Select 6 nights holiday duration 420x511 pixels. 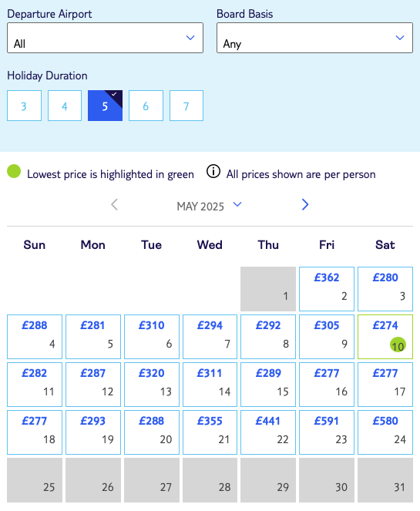tap(146, 106)
